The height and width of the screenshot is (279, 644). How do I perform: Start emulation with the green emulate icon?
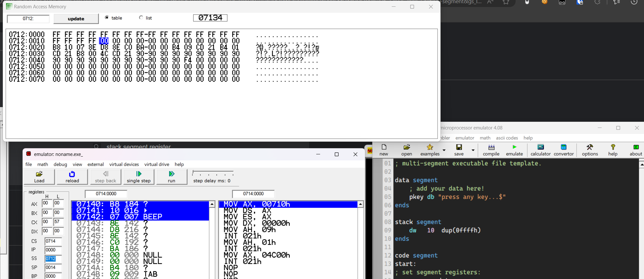514,150
